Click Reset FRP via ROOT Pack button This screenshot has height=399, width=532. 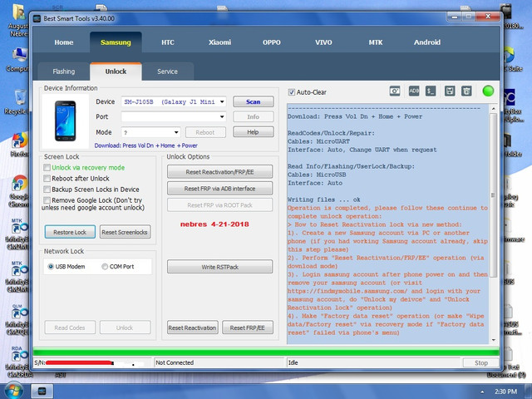219,205
